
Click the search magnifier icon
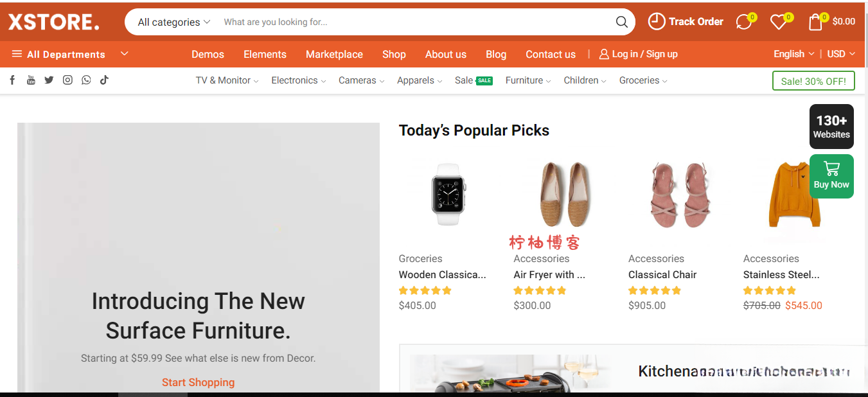[x=621, y=21]
